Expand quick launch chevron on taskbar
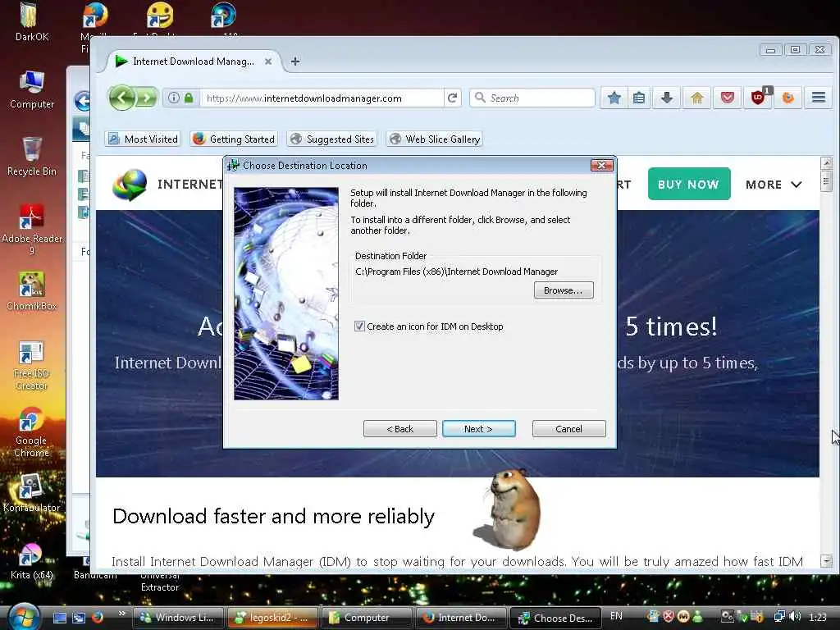 121,614
